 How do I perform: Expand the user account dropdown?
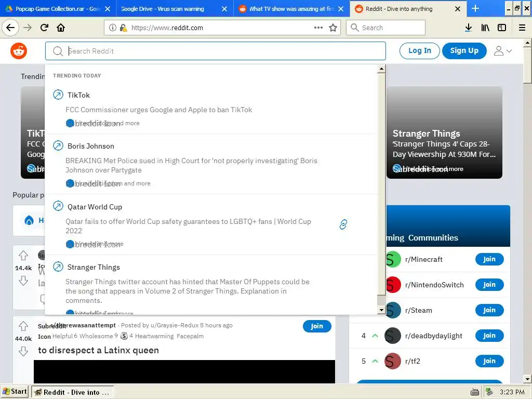pyautogui.click(x=503, y=51)
